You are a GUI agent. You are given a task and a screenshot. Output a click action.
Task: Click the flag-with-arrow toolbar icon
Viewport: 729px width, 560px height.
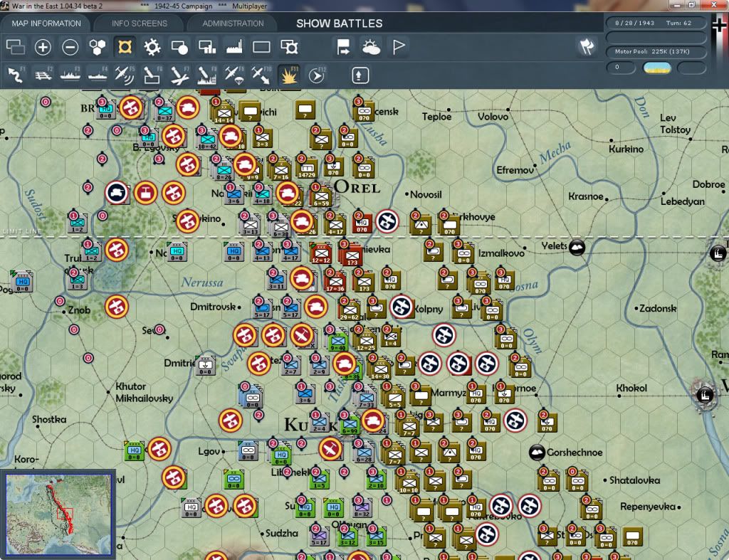click(x=344, y=47)
